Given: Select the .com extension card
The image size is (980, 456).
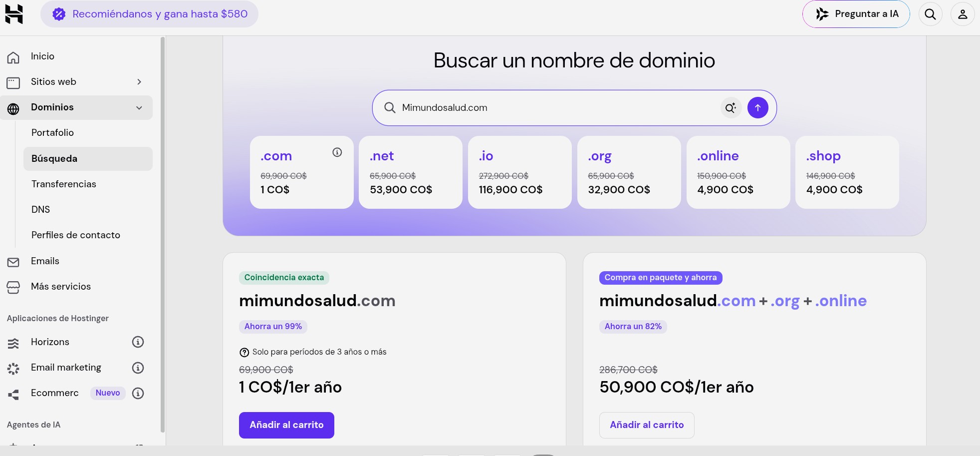Looking at the screenshot, I should pos(301,172).
